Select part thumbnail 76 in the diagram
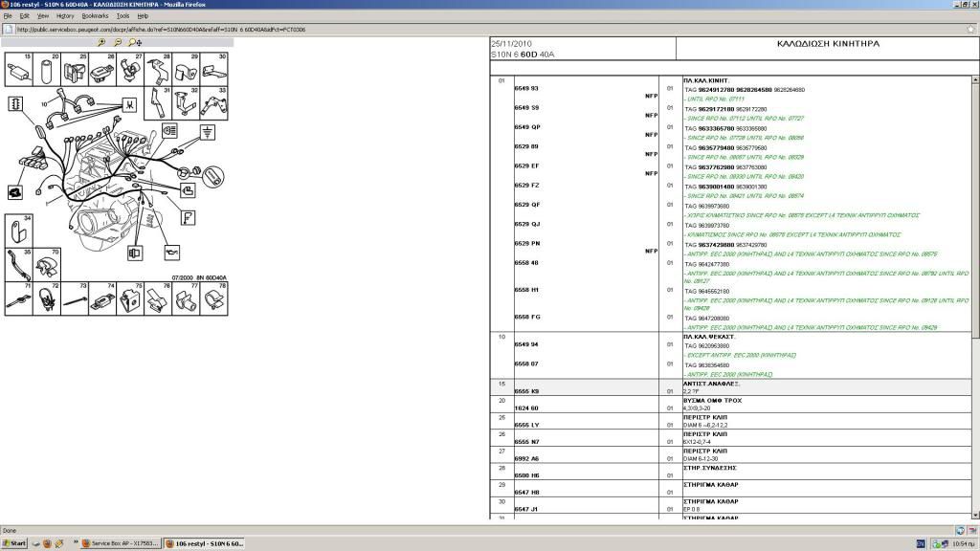This screenshot has height=551, width=980. [158, 298]
